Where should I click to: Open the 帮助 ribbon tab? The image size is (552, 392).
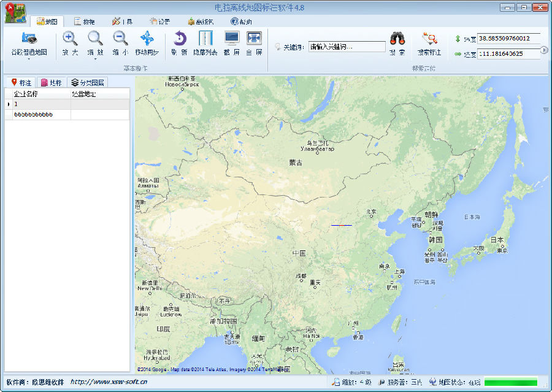point(241,21)
